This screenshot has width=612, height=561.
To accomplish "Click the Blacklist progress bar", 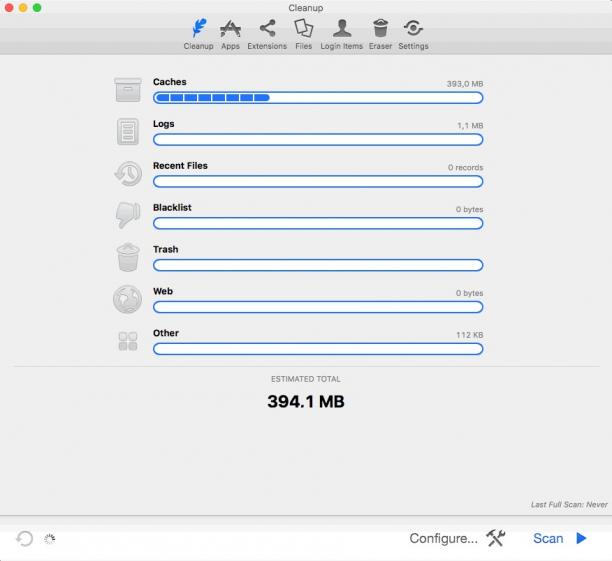I will [x=318, y=223].
